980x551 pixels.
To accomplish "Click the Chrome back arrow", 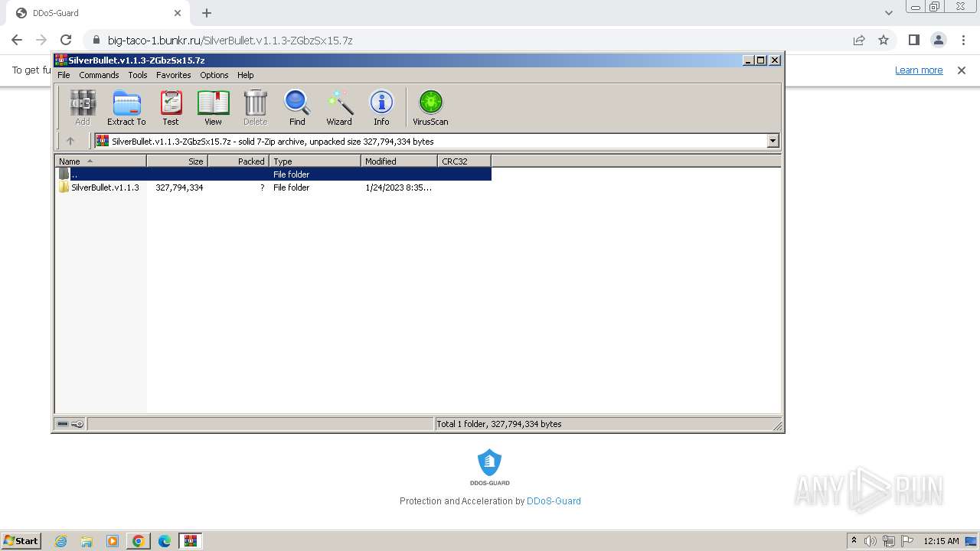I will point(17,40).
